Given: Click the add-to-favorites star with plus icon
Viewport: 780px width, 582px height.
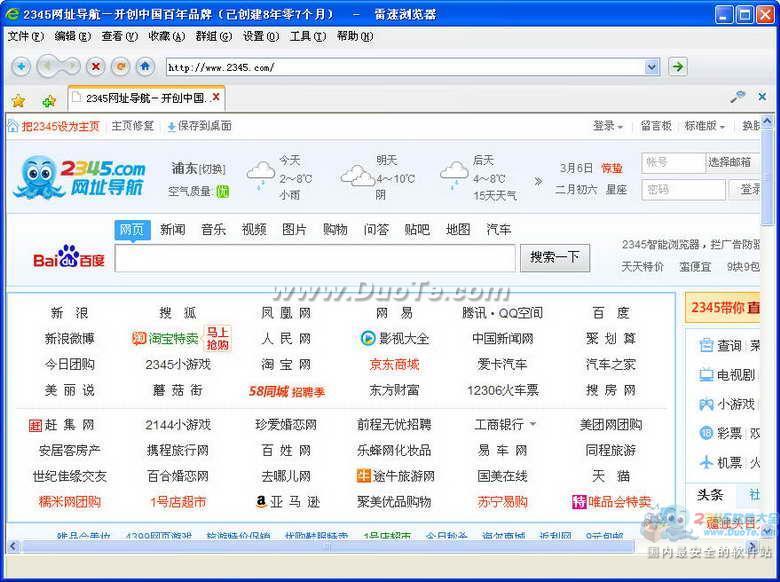Looking at the screenshot, I should pos(47,100).
